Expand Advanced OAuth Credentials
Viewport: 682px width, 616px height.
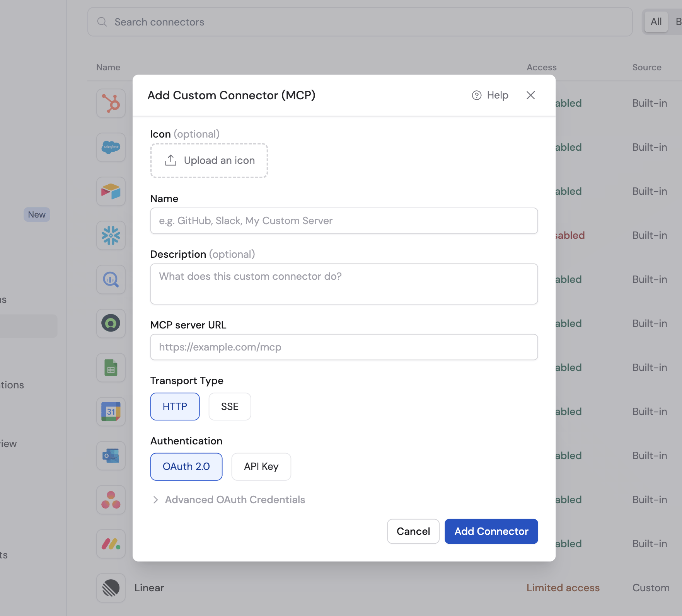[229, 500]
